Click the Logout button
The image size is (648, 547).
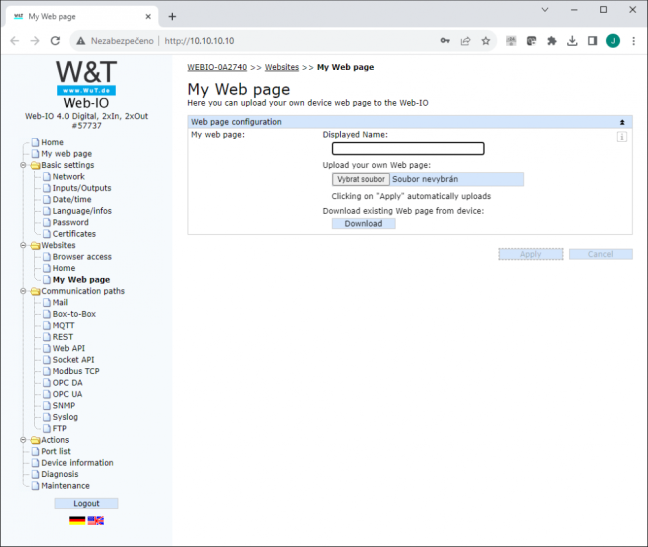coord(86,504)
